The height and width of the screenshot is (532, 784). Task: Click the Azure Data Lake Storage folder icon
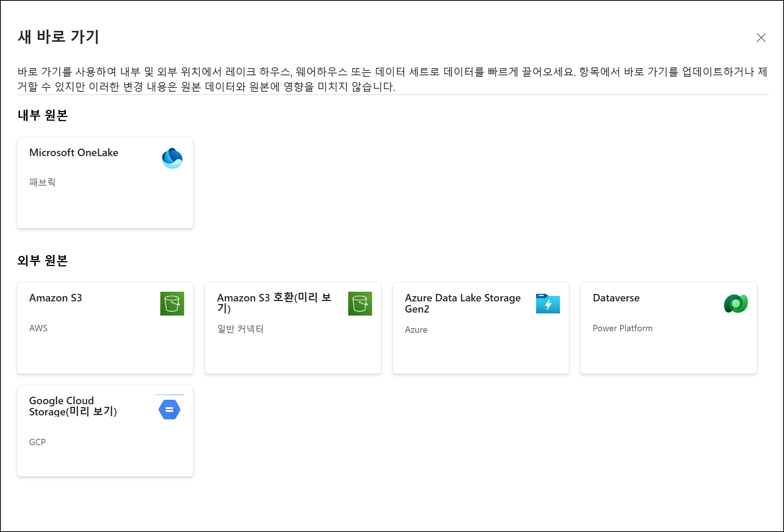pyautogui.click(x=548, y=304)
